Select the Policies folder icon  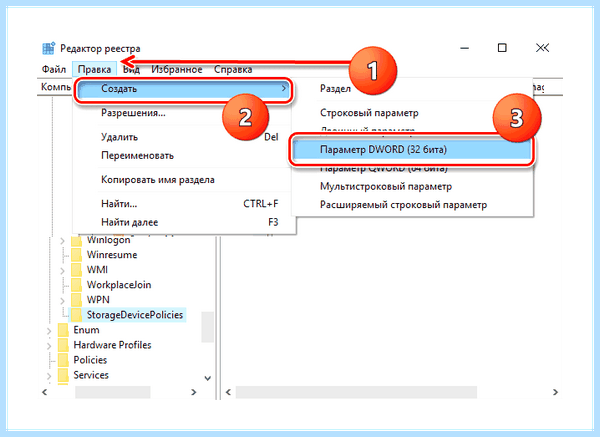63,360
